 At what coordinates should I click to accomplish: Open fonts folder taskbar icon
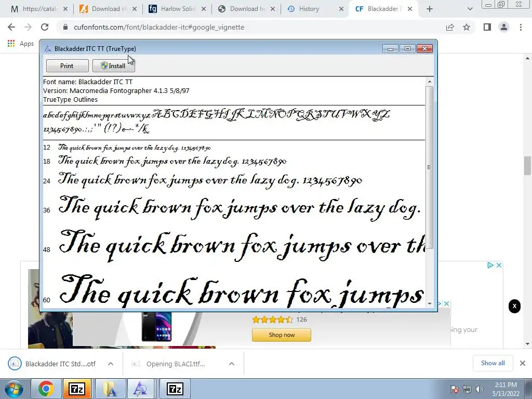109,389
